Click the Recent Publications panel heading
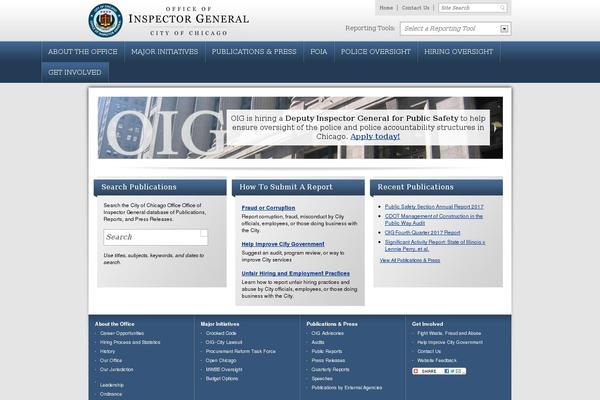This screenshot has height=400, width=600. pos(416,187)
